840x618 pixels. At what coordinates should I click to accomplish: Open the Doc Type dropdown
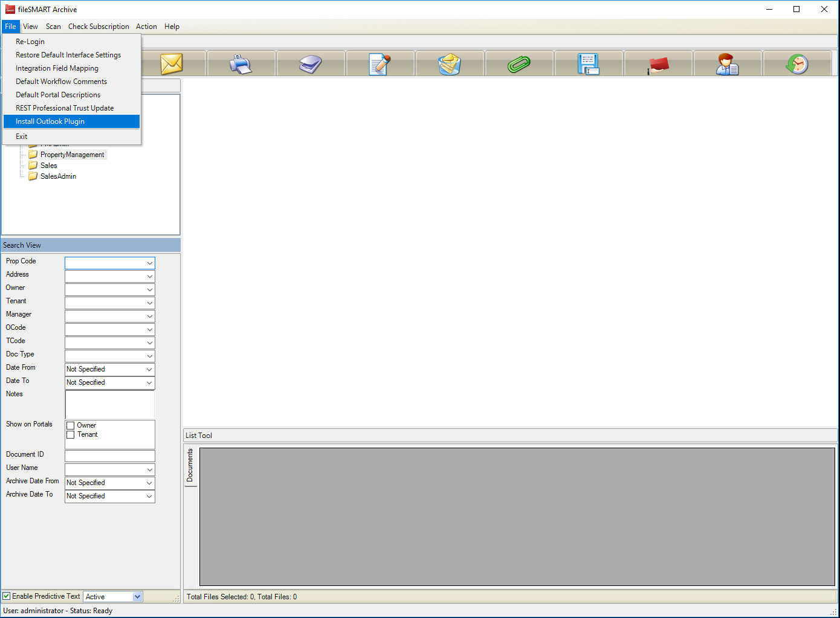click(x=149, y=356)
